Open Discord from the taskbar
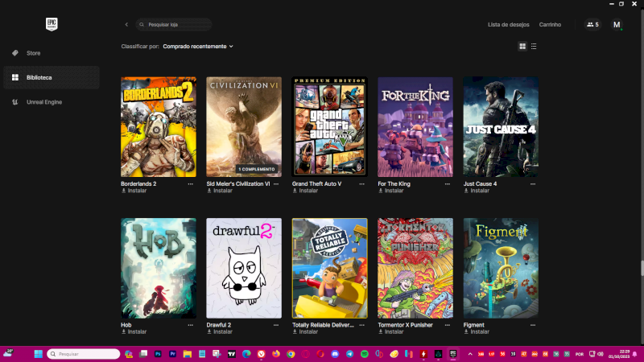This screenshot has width=644, height=362. coord(335,354)
